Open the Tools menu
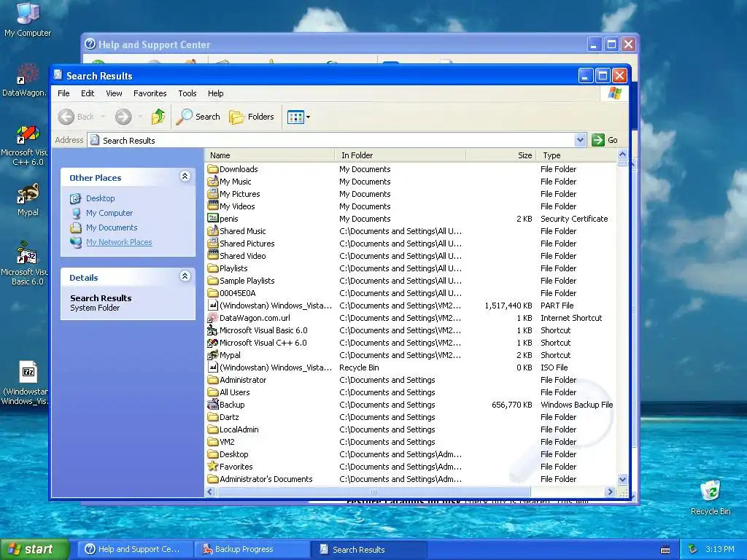 187,93
